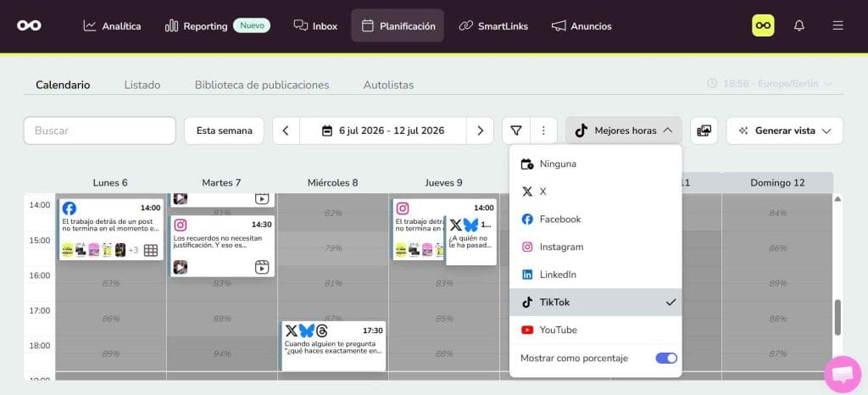868x395 pixels.
Task: Focus the Buscar search field
Action: (x=100, y=131)
